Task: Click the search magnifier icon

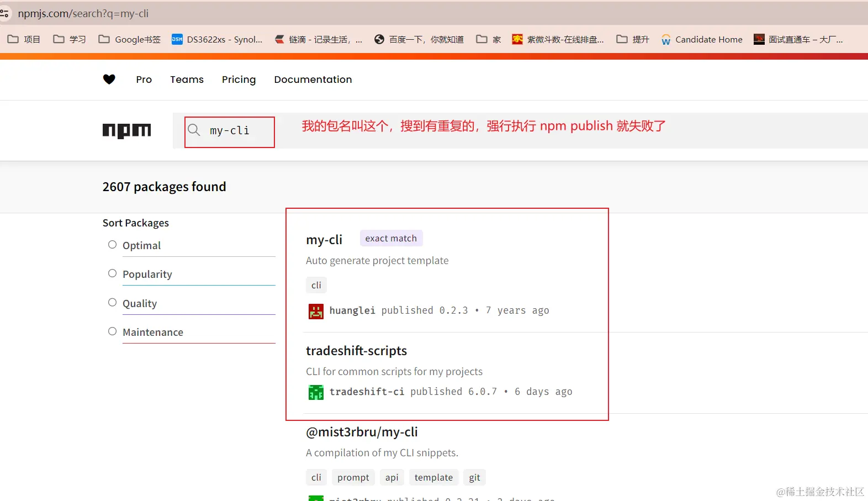Action: [194, 130]
